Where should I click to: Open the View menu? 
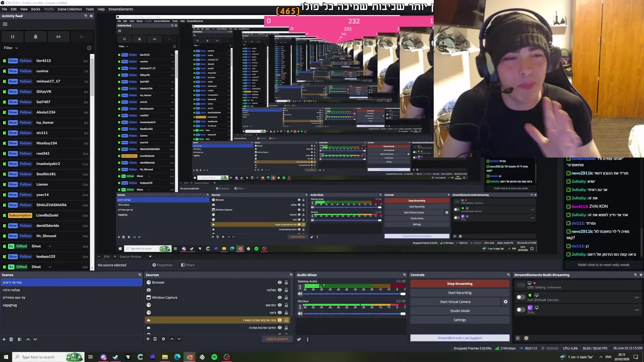pos(24,9)
